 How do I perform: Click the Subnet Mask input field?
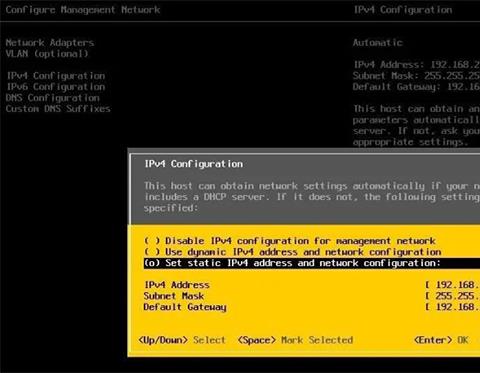pos(452,296)
